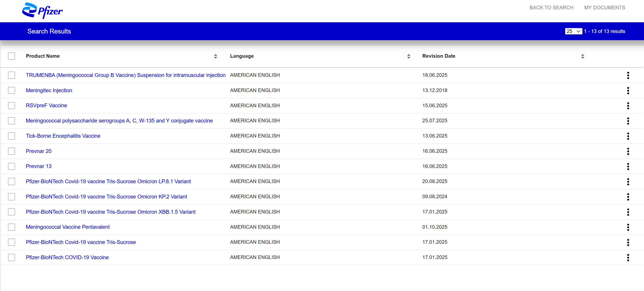The width and height of the screenshot is (644, 291).
Task: Click the Pfizer logo
Action: 42,10
